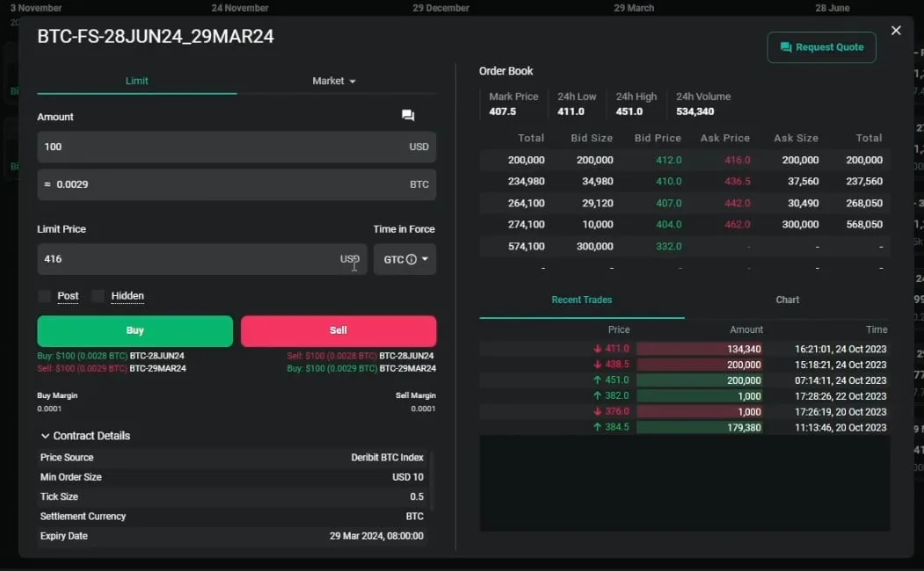
Task: Click the Ask Size column header
Action: [796, 138]
